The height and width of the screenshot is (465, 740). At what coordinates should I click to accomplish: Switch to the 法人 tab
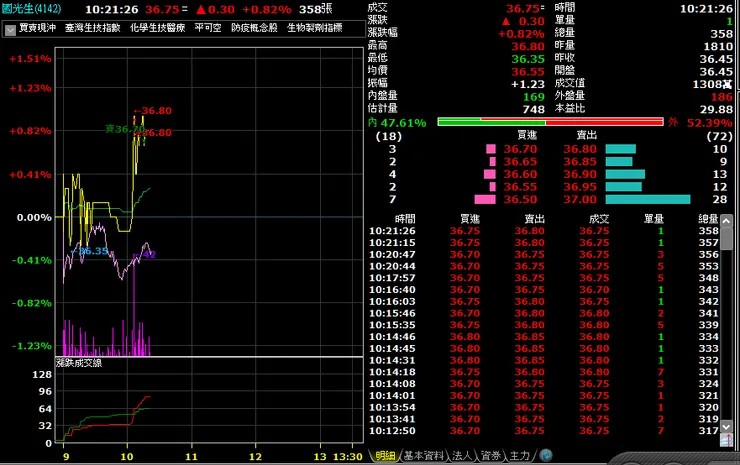coord(462,456)
